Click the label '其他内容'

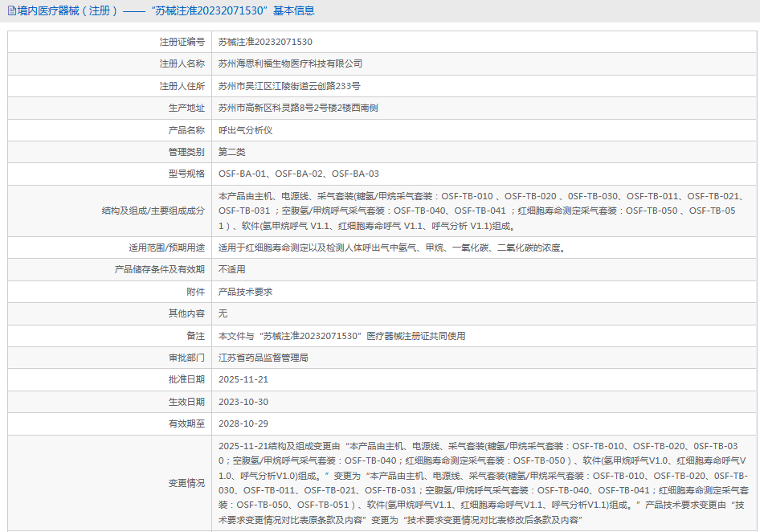click(186, 313)
